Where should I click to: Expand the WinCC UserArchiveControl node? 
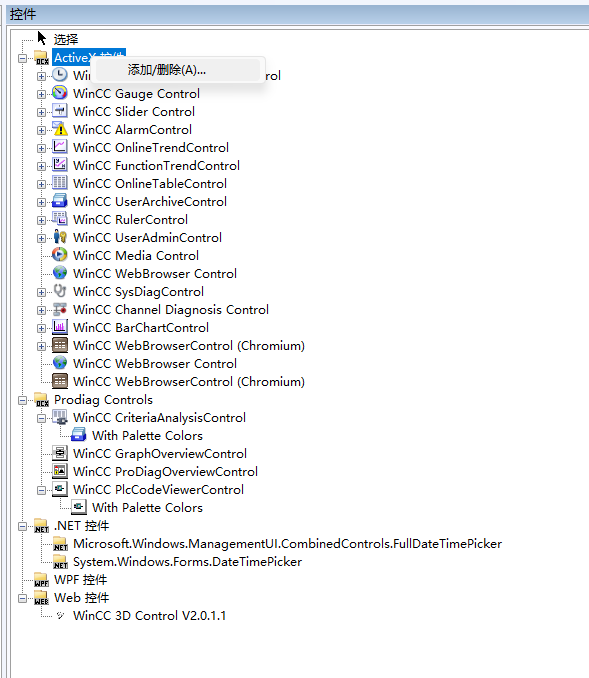click(x=41, y=202)
